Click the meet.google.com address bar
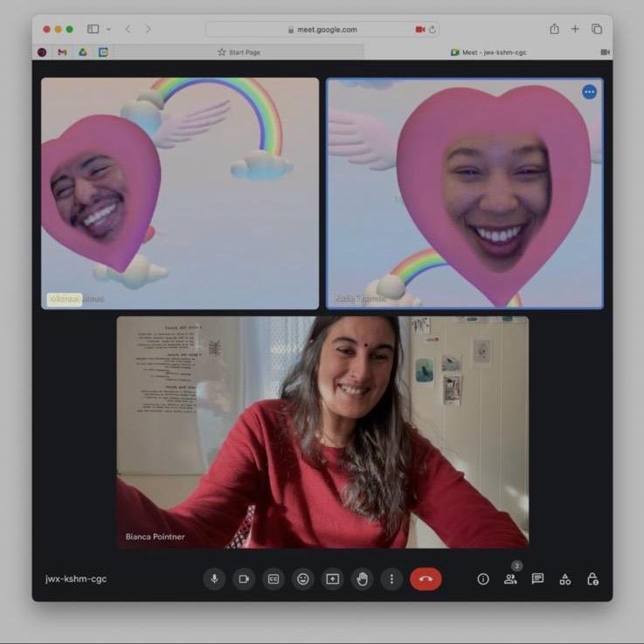Screen dimensions: 644x644 click(x=322, y=30)
